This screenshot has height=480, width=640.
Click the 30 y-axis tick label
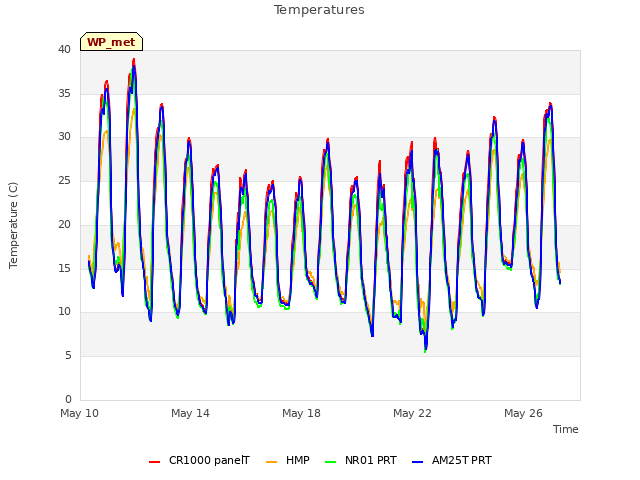pyautogui.click(x=64, y=137)
